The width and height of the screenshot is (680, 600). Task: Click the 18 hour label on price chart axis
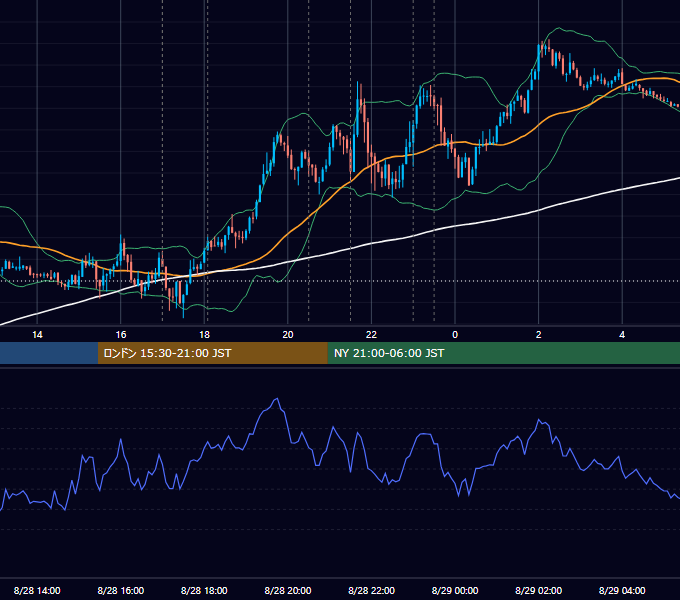[204, 335]
